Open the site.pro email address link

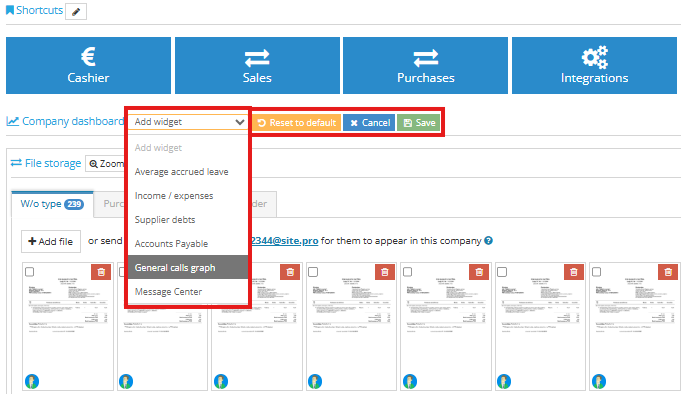point(284,241)
